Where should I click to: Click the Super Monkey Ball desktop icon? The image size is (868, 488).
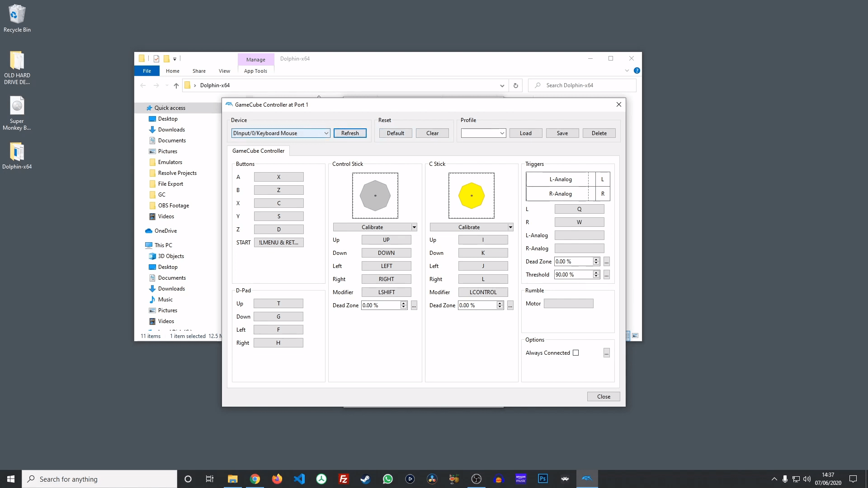click(x=16, y=113)
